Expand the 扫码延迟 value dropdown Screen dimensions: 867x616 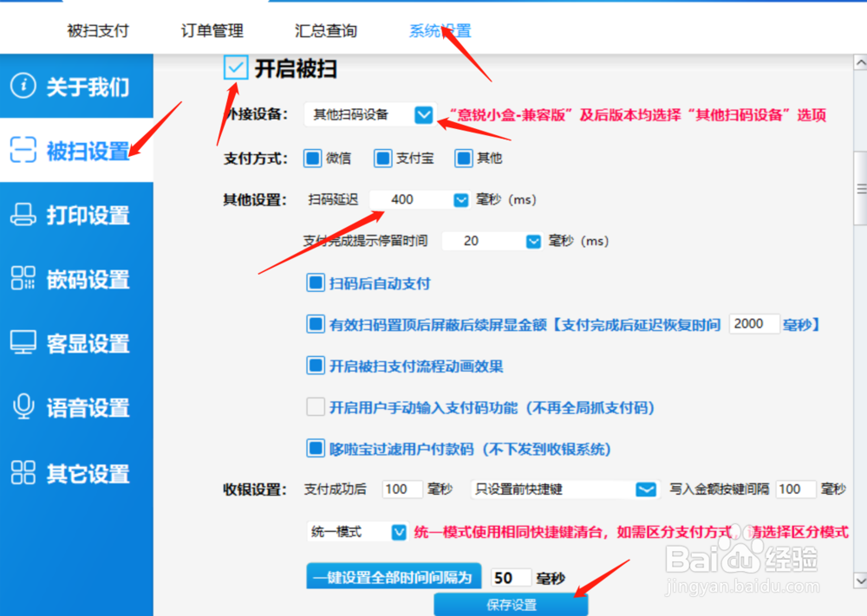(x=461, y=199)
